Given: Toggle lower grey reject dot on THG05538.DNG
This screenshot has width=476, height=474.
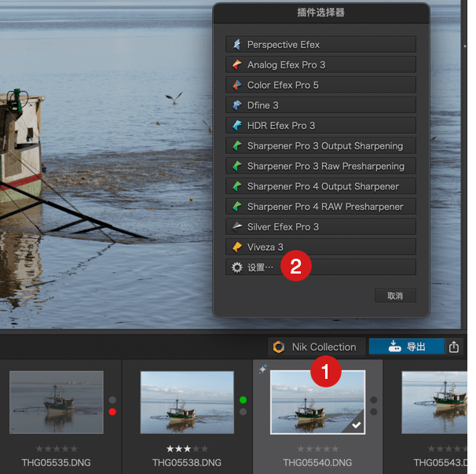Looking at the screenshot, I should [x=243, y=412].
